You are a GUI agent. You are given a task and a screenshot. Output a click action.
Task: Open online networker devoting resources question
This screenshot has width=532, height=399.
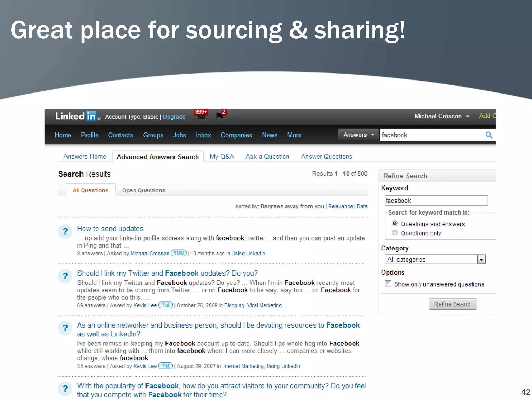[218, 329]
